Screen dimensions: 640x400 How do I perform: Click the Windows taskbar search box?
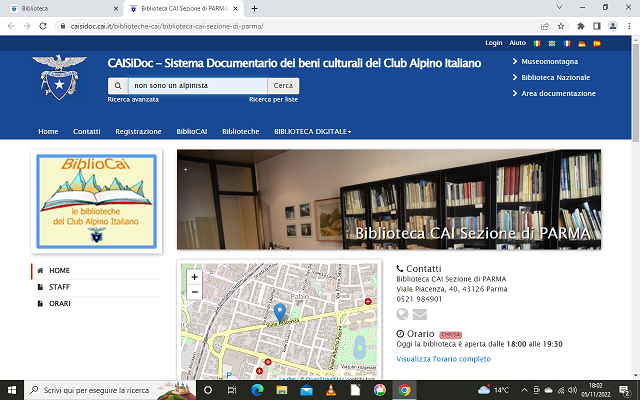tap(110, 390)
